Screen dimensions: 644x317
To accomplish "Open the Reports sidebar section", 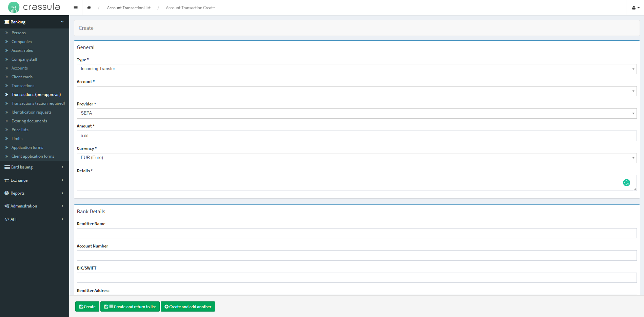I will [34, 193].
